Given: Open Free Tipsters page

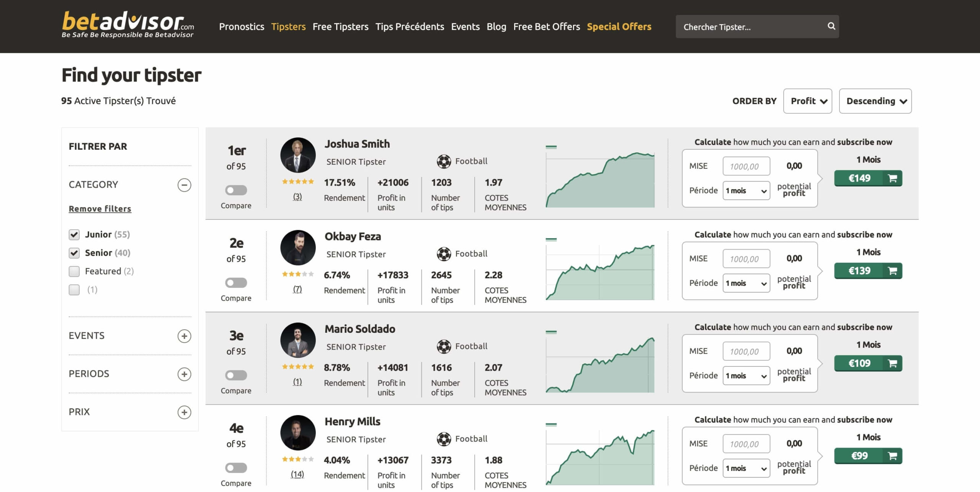Looking at the screenshot, I should (x=340, y=26).
